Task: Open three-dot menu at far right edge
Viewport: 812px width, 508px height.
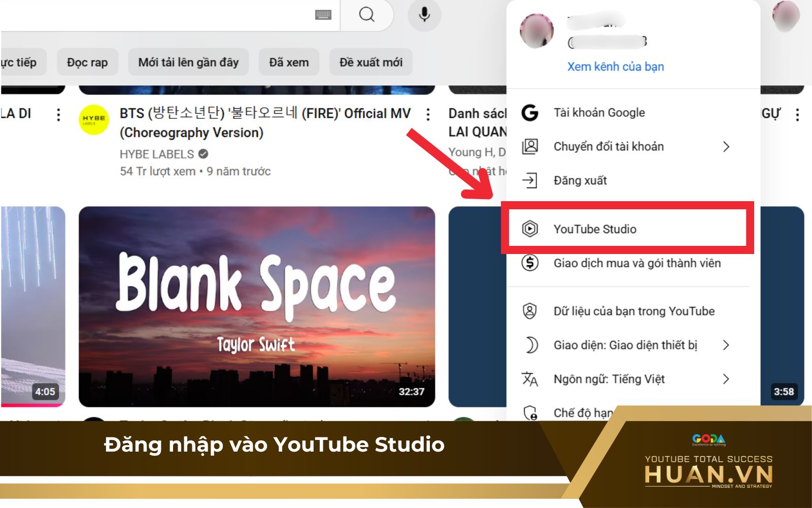Action: tap(798, 114)
